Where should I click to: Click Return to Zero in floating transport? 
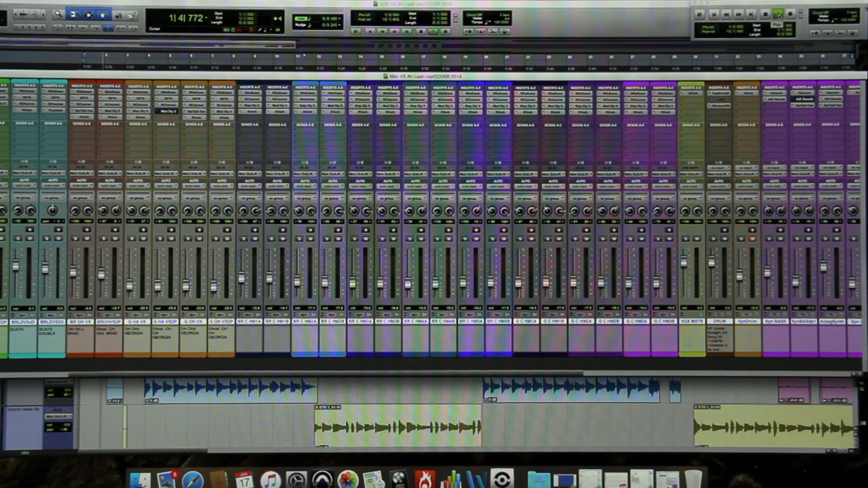[714, 14]
